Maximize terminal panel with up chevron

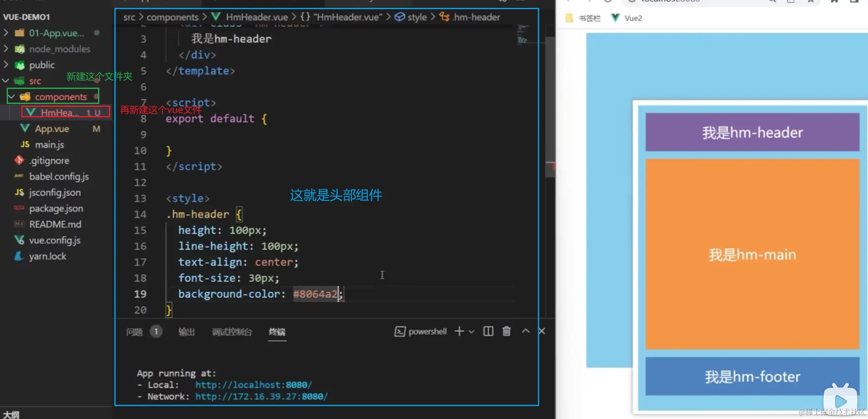[526, 331]
